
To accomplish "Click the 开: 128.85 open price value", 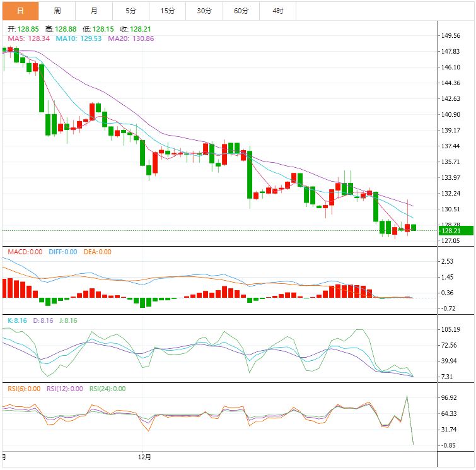I will (x=23, y=29).
